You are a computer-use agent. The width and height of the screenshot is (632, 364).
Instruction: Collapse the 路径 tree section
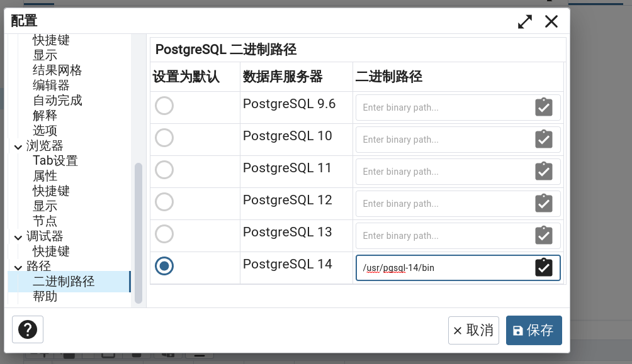[x=18, y=267]
